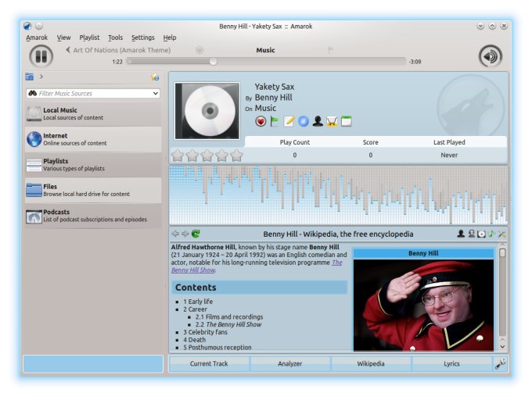Click the scrollbar down arrow in Wikipedia applet
This screenshot has width=532, height=397.
(x=502, y=347)
